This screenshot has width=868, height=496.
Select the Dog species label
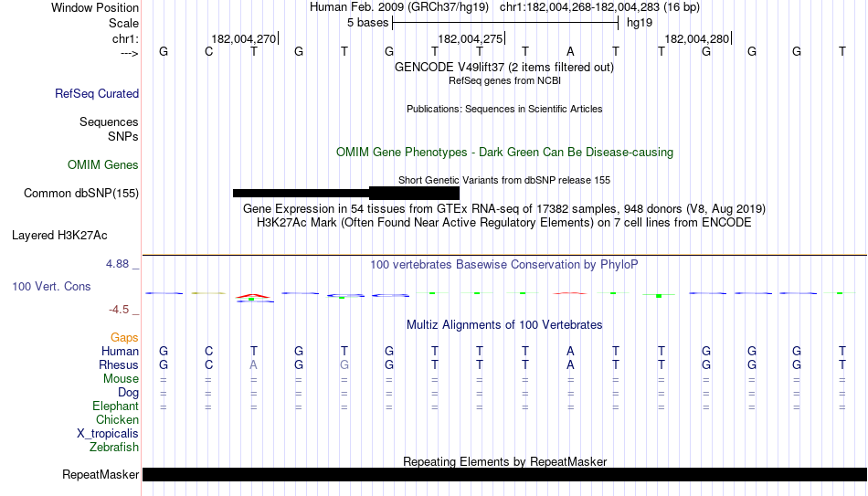coord(128,393)
